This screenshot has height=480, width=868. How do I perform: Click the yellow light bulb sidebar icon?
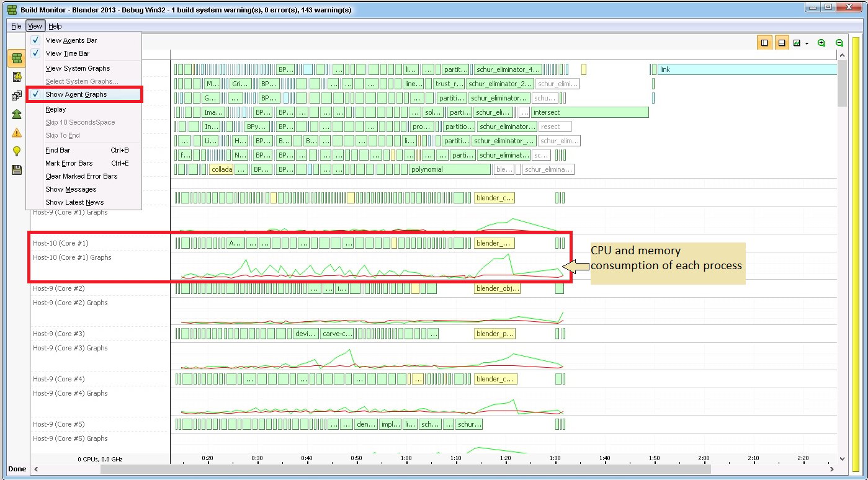(16, 151)
